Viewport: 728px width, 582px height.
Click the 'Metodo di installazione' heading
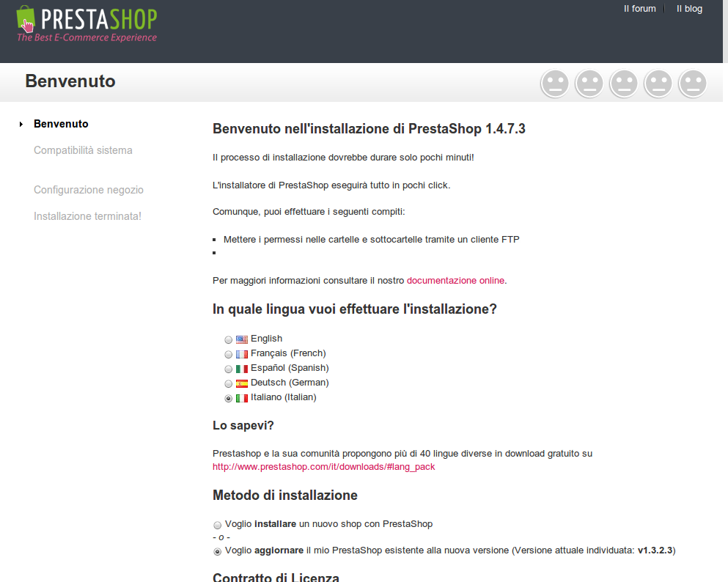[285, 496]
